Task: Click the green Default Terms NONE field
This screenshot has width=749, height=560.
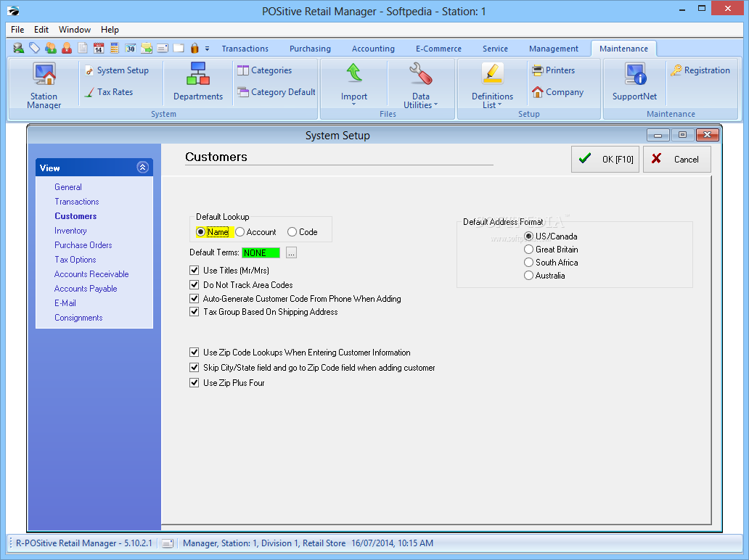Action: pos(261,252)
